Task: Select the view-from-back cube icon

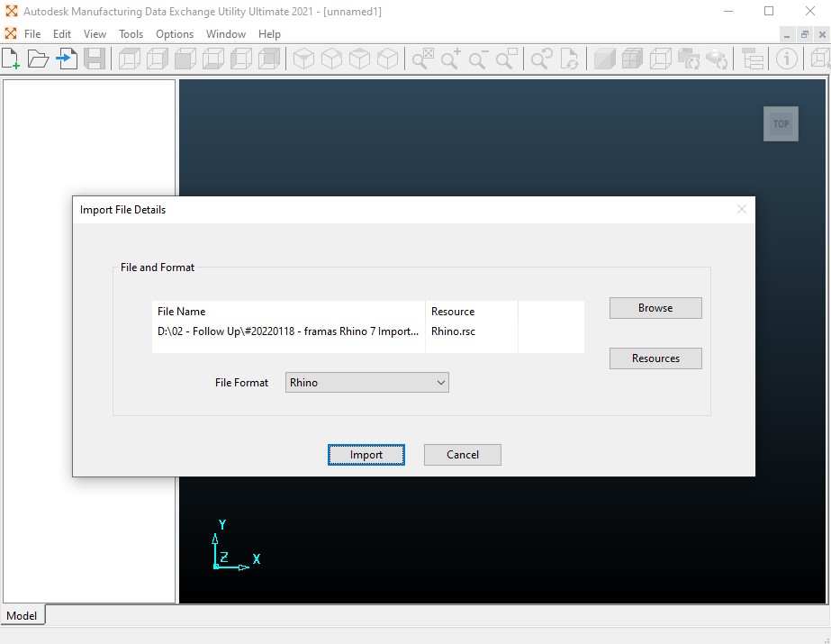Action: [269, 59]
